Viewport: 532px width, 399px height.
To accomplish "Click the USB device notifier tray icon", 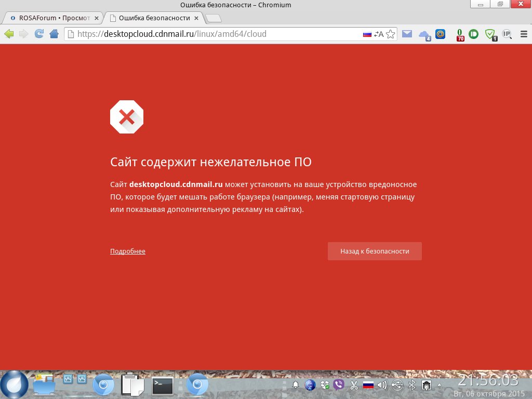I will 397,385.
